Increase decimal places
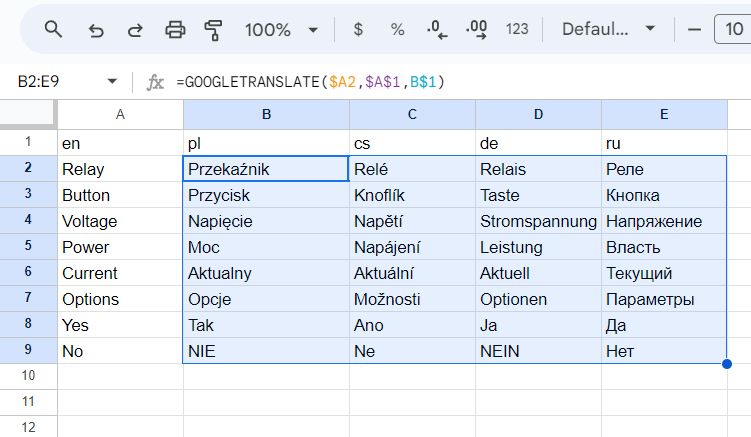The image size is (751, 437). point(477,30)
